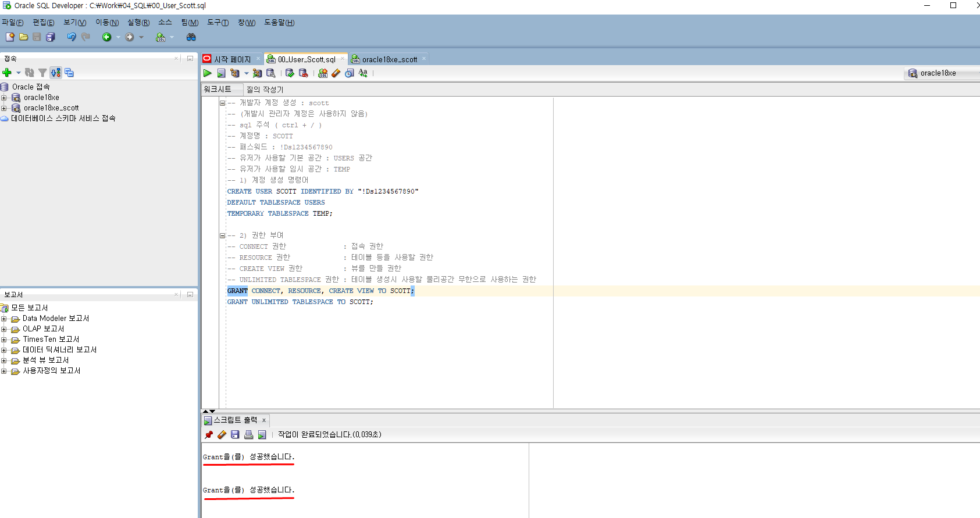Image resolution: width=980 pixels, height=518 pixels.
Task: Open the 파일(F) menu
Action: pyautogui.click(x=12, y=23)
